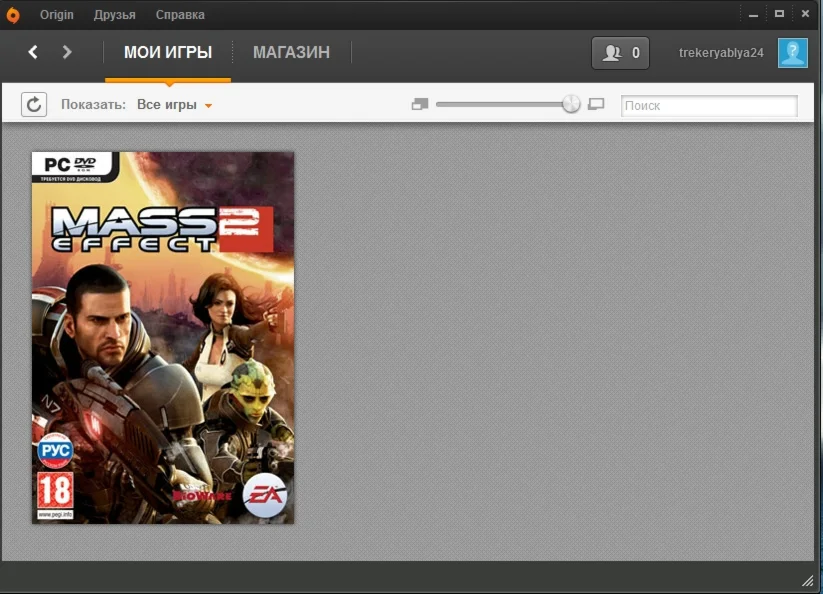Click the user avatar picture
This screenshot has height=594, width=823.
pyautogui.click(x=791, y=52)
